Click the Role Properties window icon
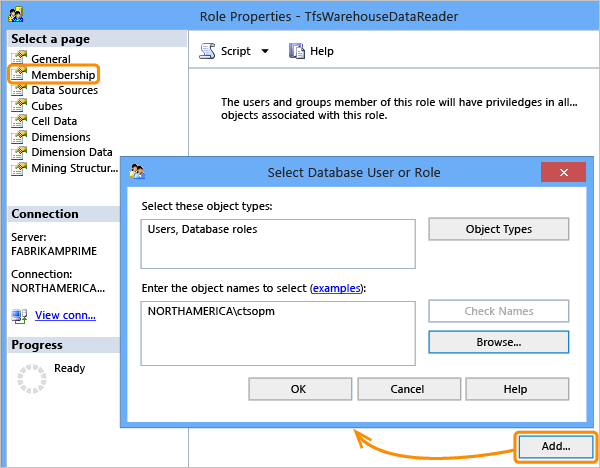The height and width of the screenshot is (468, 600). pyautogui.click(x=16, y=15)
